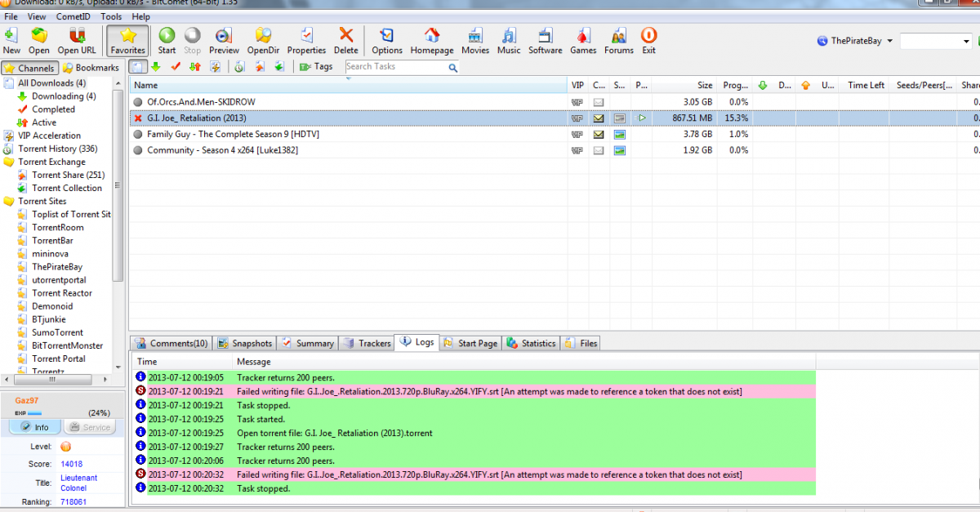980x512 pixels.
Task: Open the Options dialog
Action: click(387, 40)
